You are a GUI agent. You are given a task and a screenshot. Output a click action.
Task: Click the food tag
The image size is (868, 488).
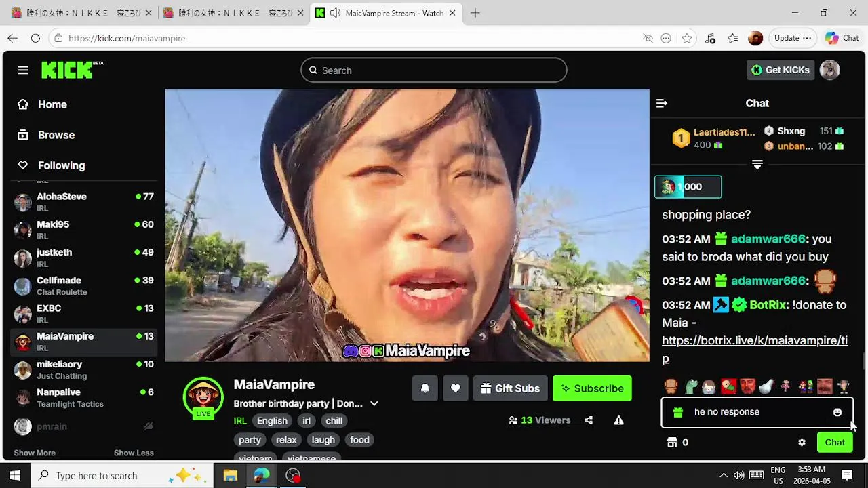click(359, 440)
